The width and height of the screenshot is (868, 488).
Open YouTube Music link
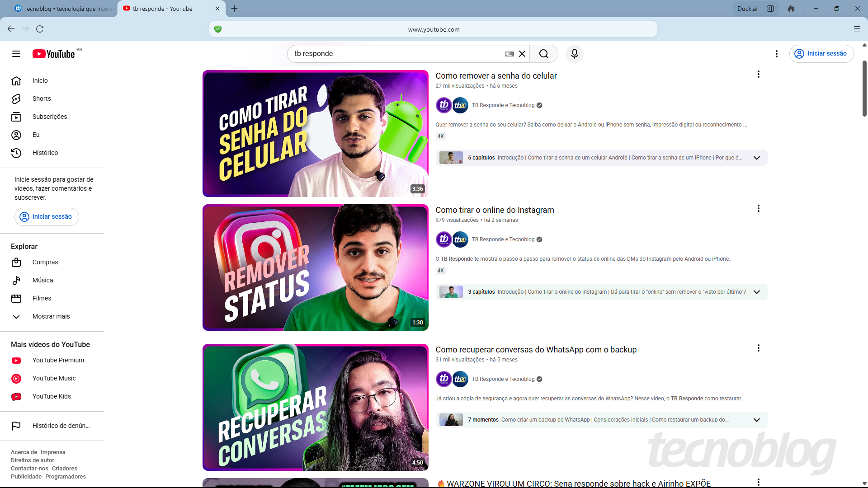point(52,378)
